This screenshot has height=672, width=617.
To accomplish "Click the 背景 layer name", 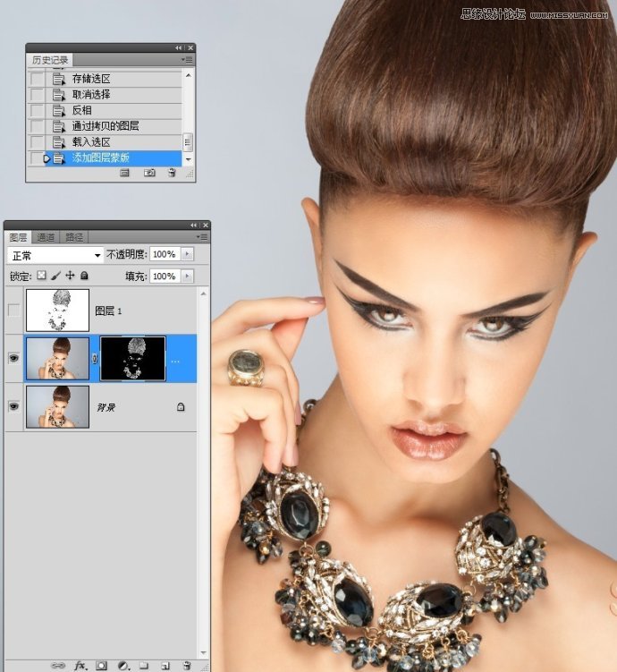I will pos(106,407).
